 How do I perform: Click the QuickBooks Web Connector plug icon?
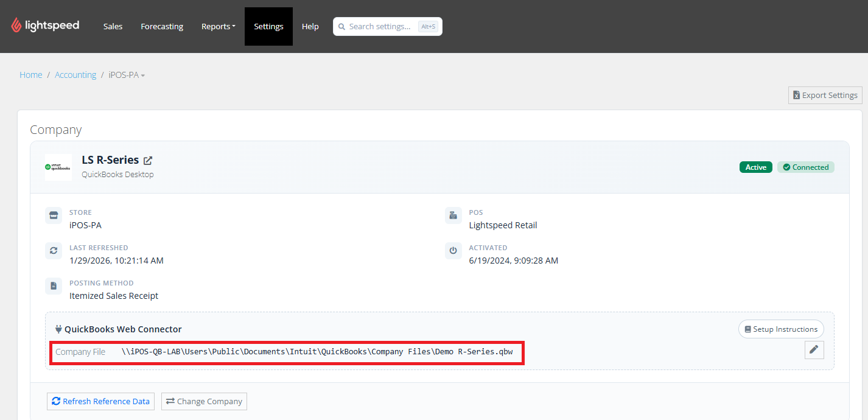click(58, 329)
